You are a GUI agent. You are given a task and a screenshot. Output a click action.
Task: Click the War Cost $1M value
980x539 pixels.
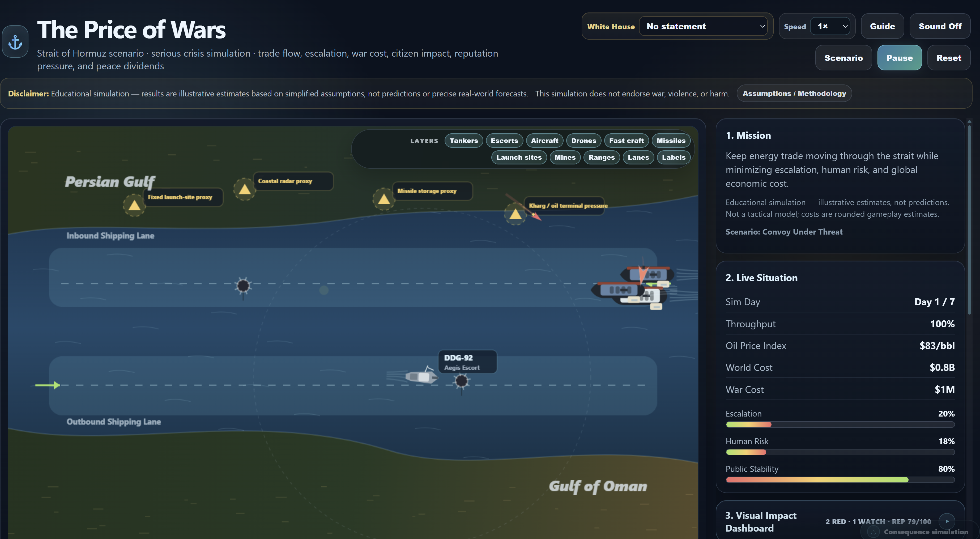[945, 389]
